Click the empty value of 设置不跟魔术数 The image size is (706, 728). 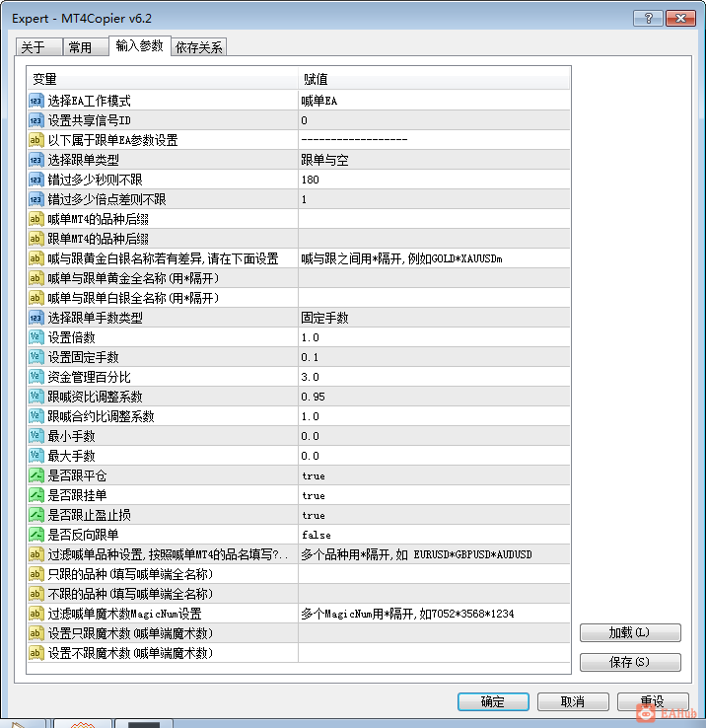(434, 653)
